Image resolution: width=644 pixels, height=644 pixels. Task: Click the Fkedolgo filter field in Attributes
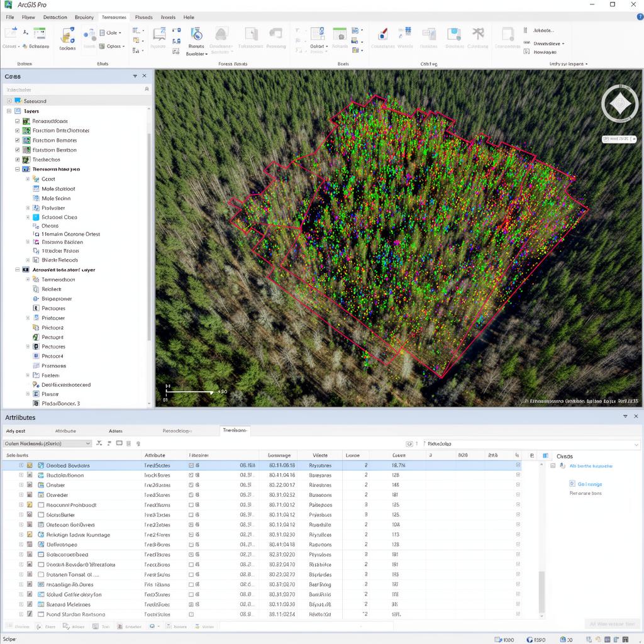pos(532,443)
